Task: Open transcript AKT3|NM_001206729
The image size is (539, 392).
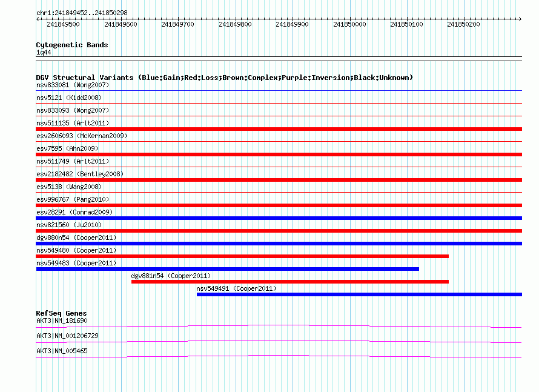Action: coord(67,336)
